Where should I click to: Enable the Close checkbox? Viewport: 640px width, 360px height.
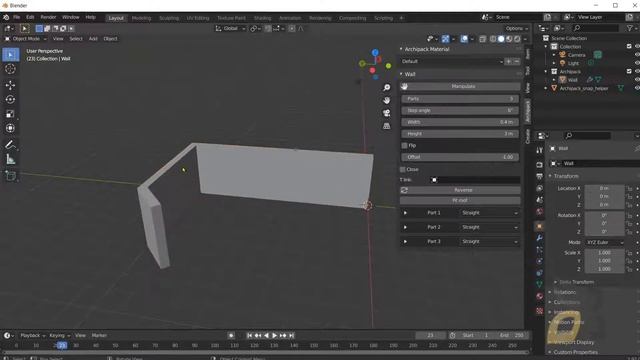pyautogui.click(x=402, y=169)
